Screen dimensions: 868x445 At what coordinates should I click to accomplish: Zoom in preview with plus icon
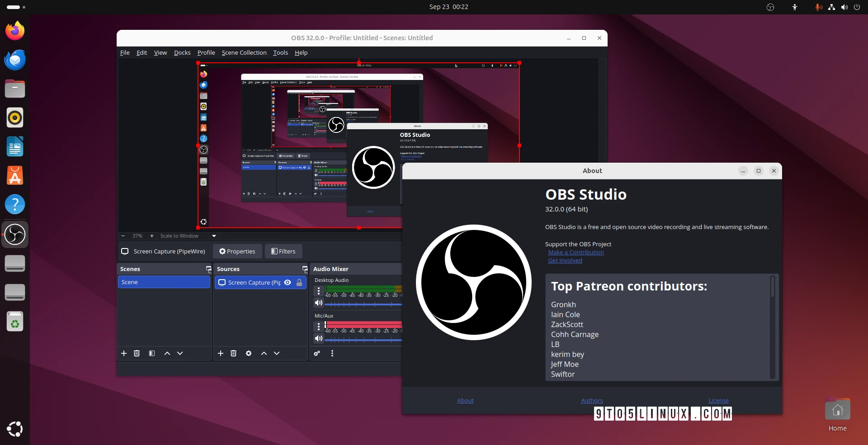click(152, 236)
